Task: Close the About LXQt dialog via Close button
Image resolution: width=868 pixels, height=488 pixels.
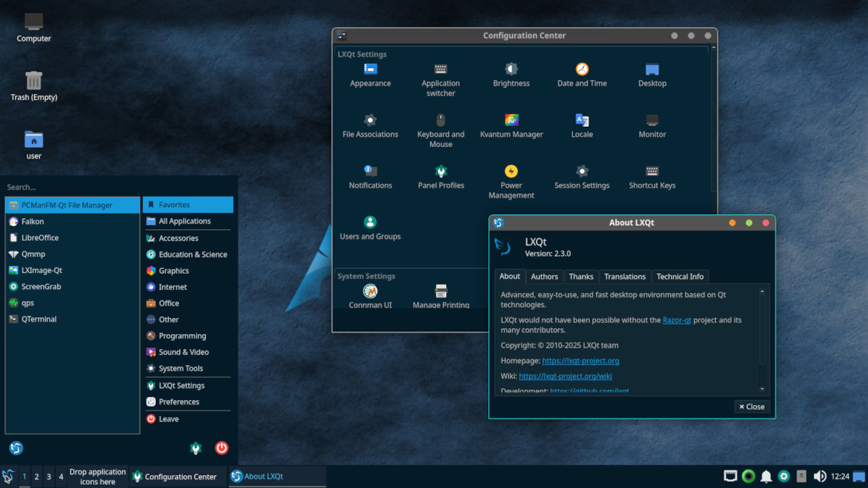Action: click(751, 407)
